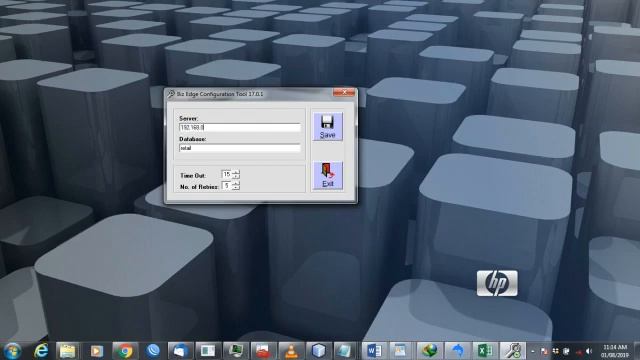
Task: Open the VirtualBox cube icon in taskbar
Action: point(318,351)
